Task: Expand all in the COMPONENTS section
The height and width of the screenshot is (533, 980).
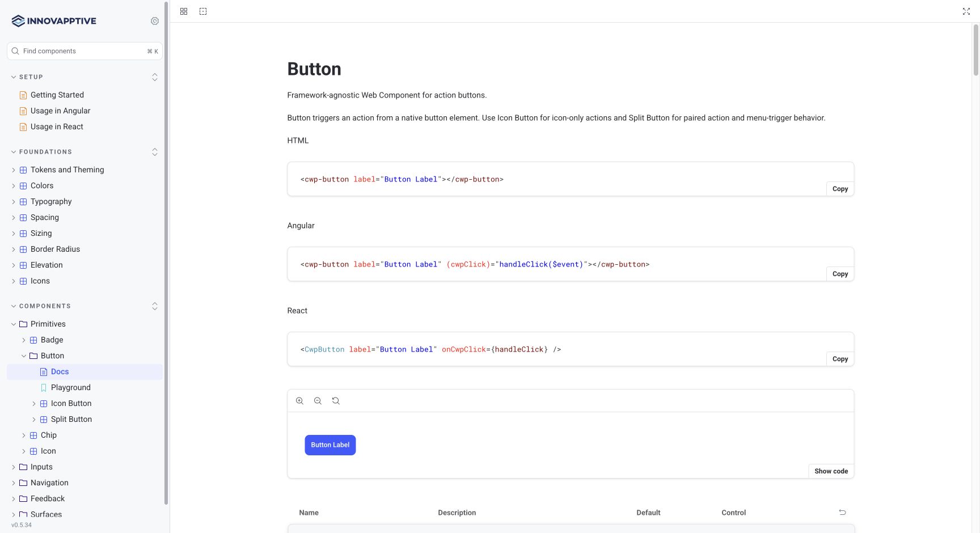Action: pyautogui.click(x=155, y=306)
